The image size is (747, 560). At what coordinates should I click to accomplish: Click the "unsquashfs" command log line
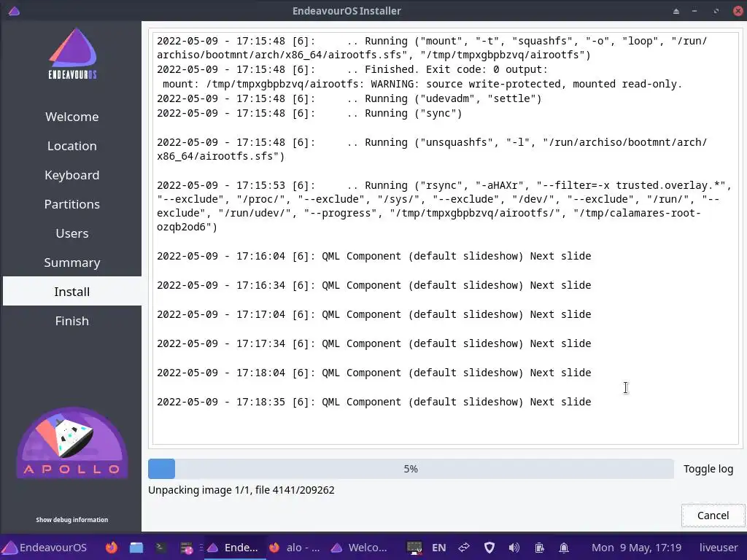(x=432, y=149)
